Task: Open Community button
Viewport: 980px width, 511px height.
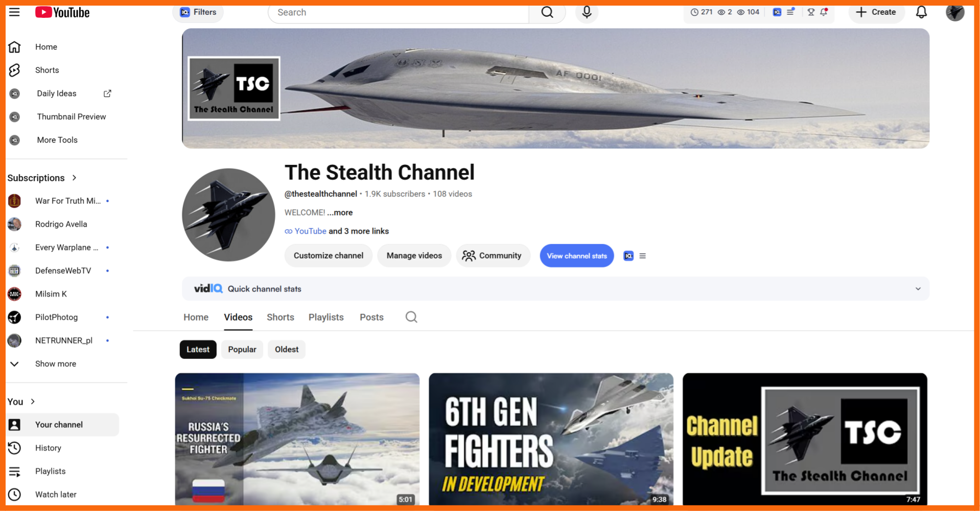Action: point(493,256)
